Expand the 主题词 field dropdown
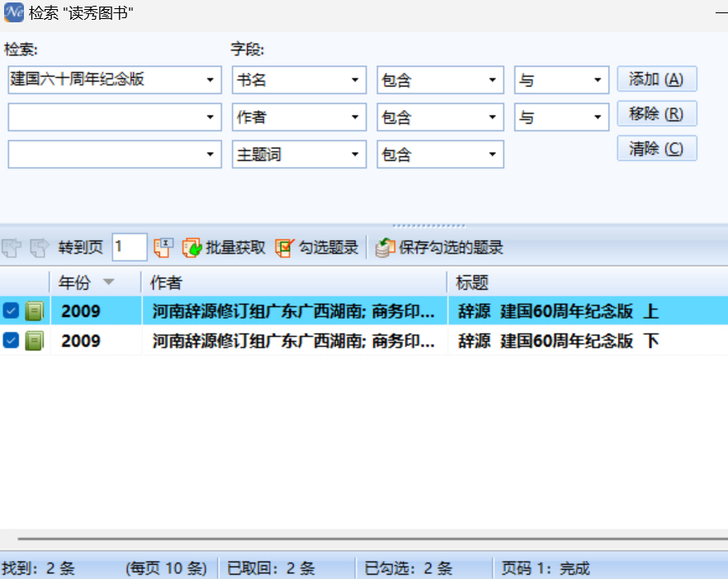Viewport: 728px width, 579px height. 355,154
